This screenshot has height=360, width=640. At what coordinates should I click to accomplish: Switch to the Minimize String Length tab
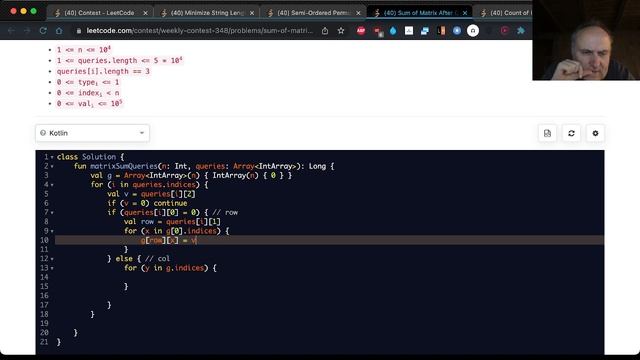coord(207,13)
